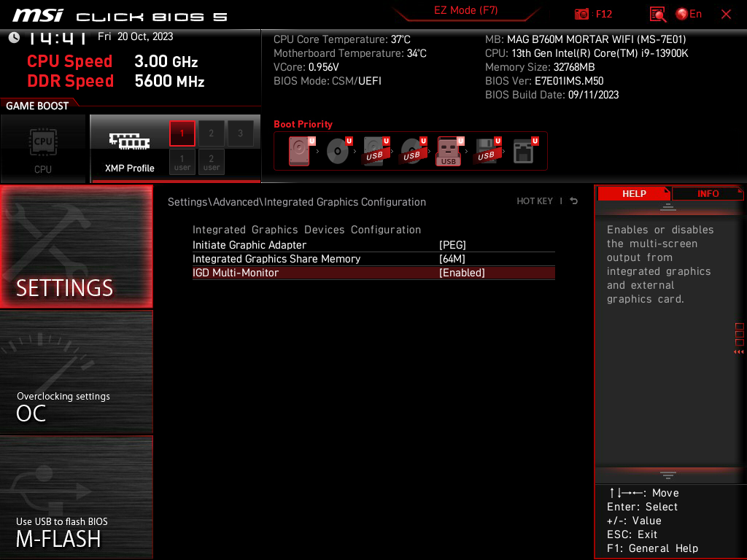Open the SETTINGS section
Screen dimensions: 747x560
click(76, 246)
